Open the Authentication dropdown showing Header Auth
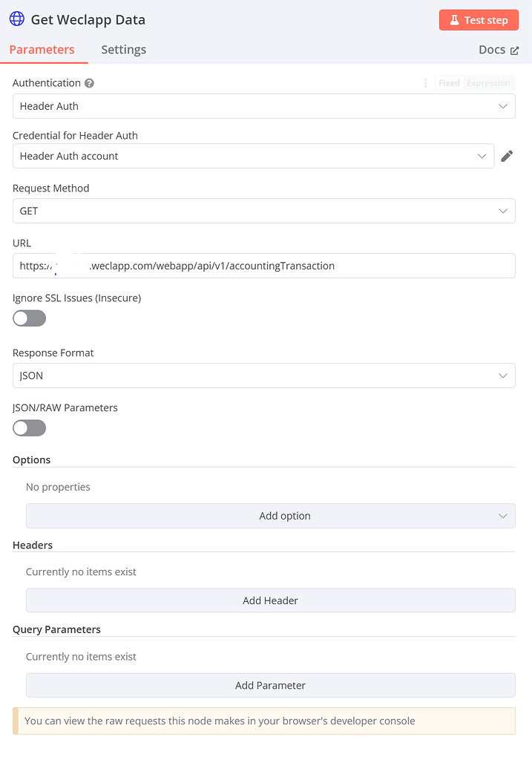The height and width of the screenshot is (760, 532). click(263, 106)
